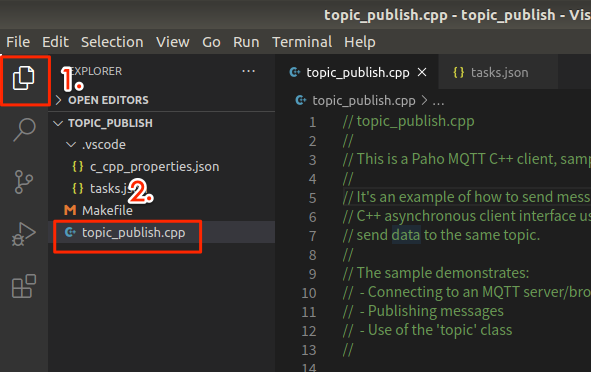
Task: Open the Selection menu
Action: point(112,42)
